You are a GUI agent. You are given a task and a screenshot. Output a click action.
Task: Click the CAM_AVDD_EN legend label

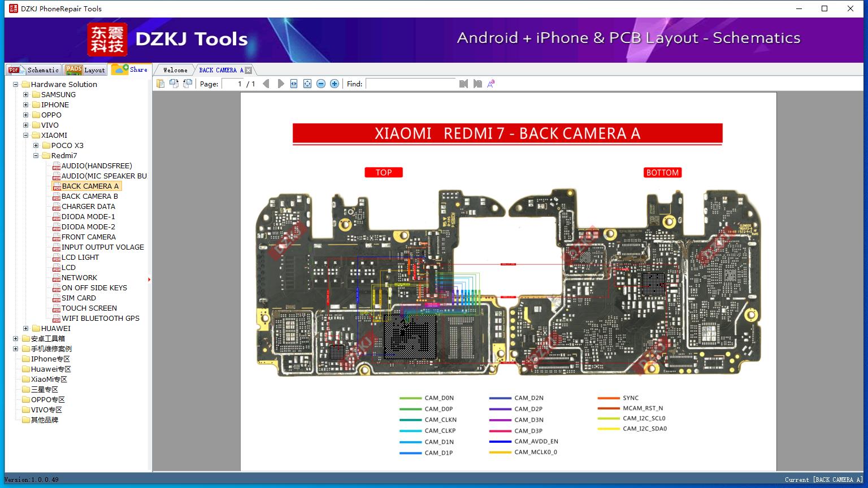coord(536,442)
